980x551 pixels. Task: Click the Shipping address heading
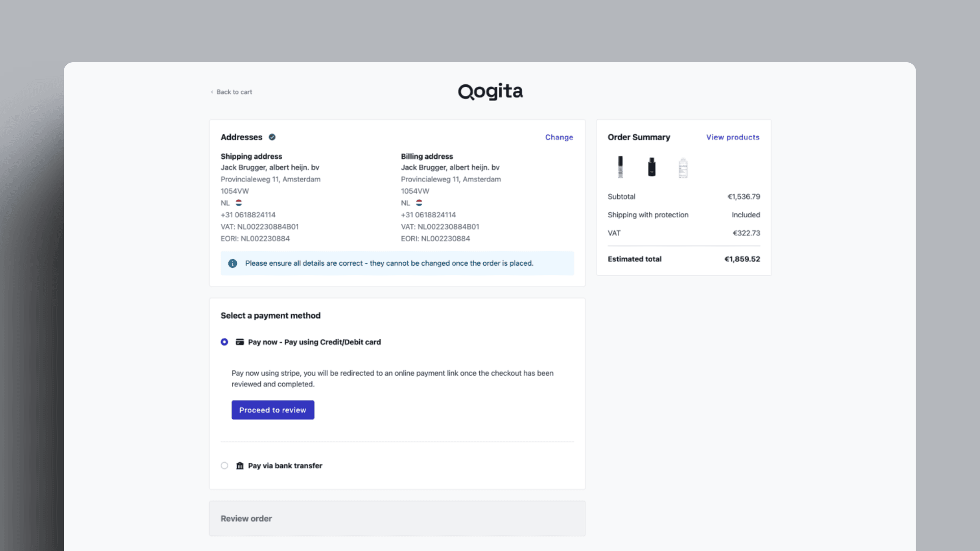coord(251,156)
